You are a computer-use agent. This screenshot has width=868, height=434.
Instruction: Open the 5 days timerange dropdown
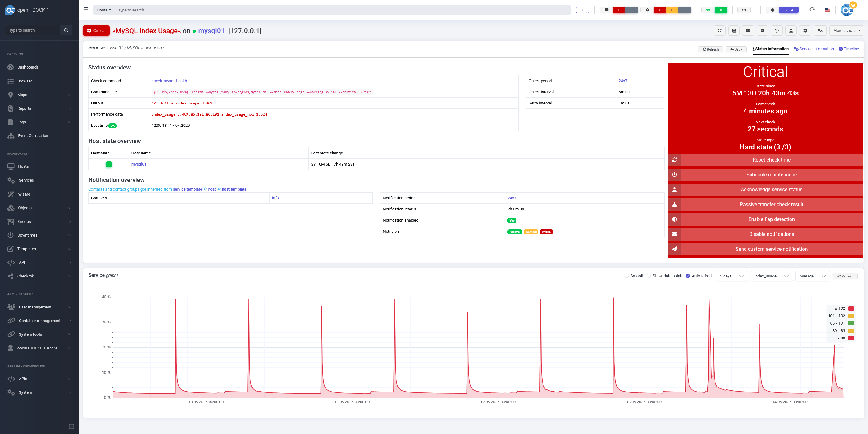click(731, 276)
